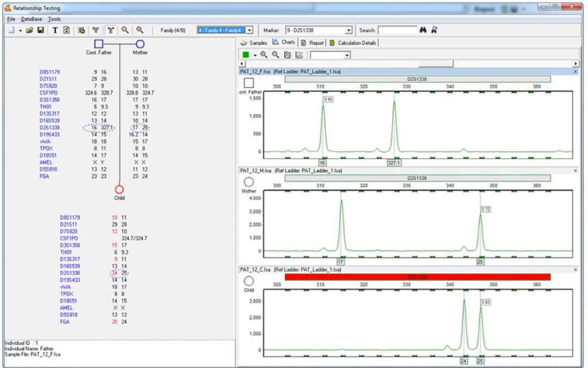Open the dropdown arrow beside New icon
The width and height of the screenshot is (588, 368).
20,31
